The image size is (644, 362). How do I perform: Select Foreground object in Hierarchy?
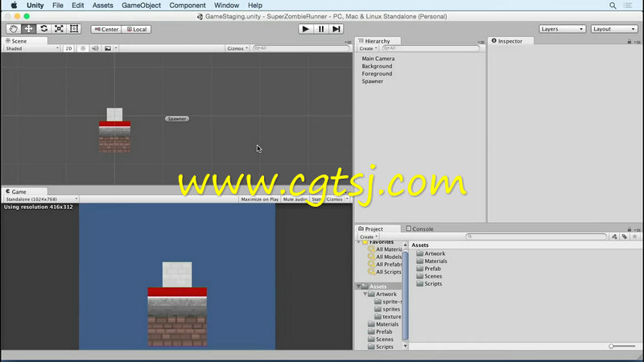pyautogui.click(x=377, y=74)
